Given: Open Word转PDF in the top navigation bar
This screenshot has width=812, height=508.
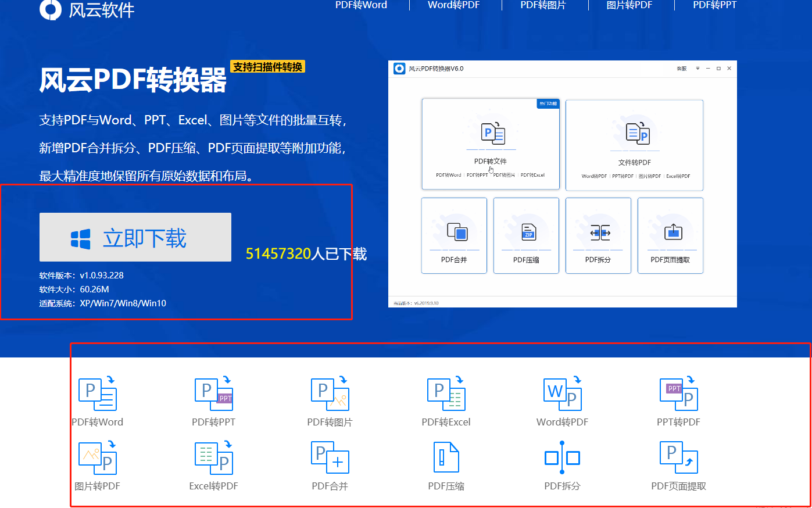Looking at the screenshot, I should 453,5.
